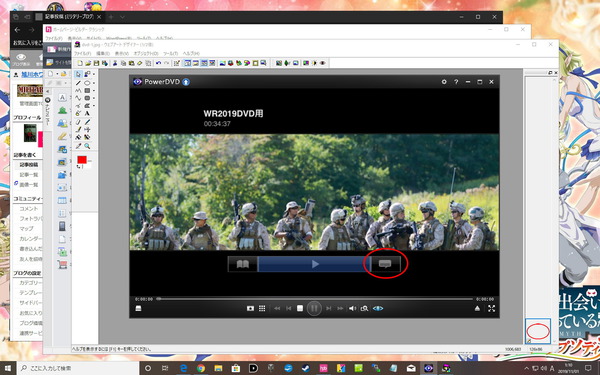Click the save floppy icon in Web Art Designer
The height and width of the screenshot is (375, 600).
point(96,63)
